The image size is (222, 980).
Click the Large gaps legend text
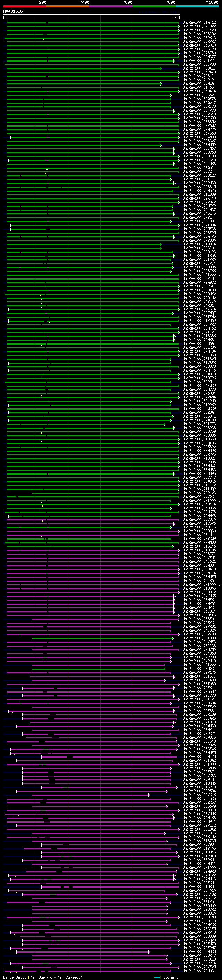point(43,977)
